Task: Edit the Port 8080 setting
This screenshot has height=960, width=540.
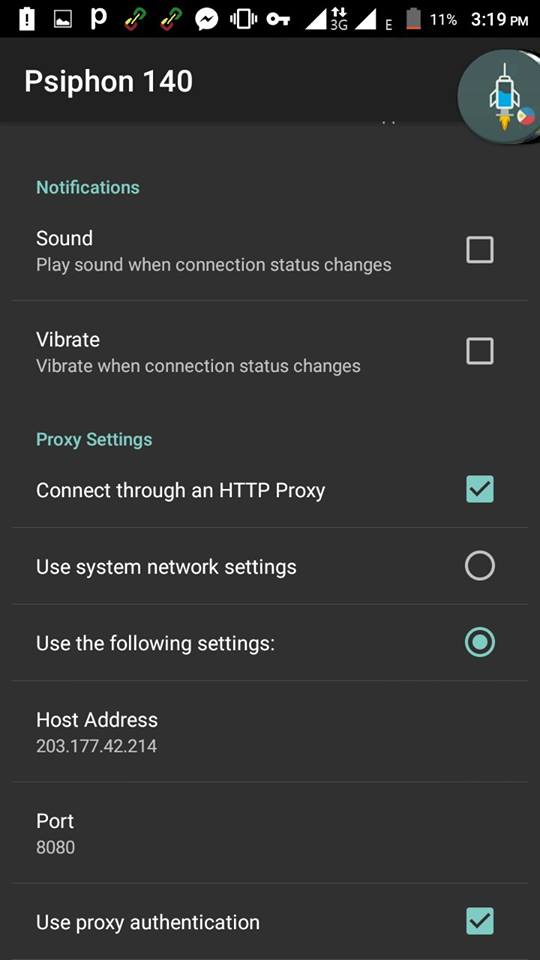Action: pyautogui.click(x=270, y=833)
